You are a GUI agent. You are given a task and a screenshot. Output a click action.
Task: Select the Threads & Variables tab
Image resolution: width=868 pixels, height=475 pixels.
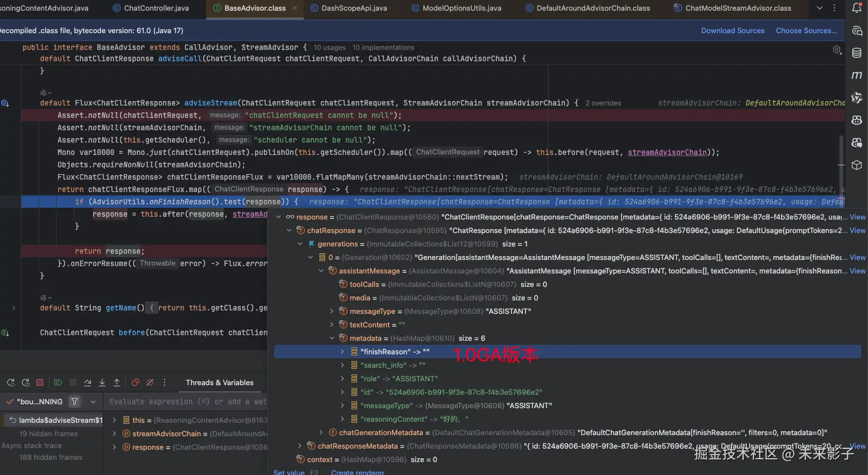pyautogui.click(x=220, y=383)
